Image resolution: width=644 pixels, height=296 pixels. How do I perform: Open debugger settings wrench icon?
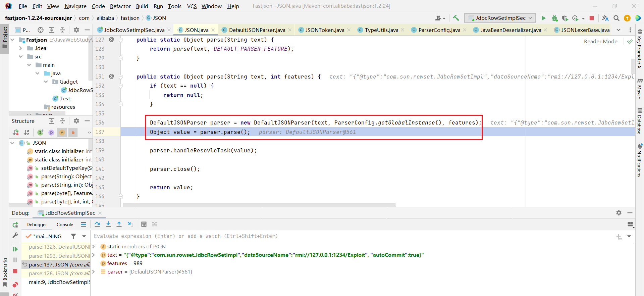15,236
